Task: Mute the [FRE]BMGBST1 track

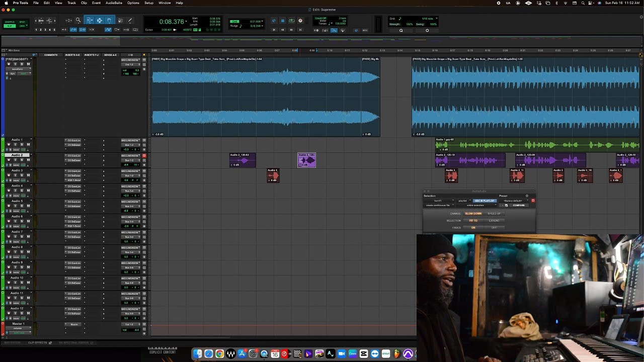Action: click(x=28, y=64)
